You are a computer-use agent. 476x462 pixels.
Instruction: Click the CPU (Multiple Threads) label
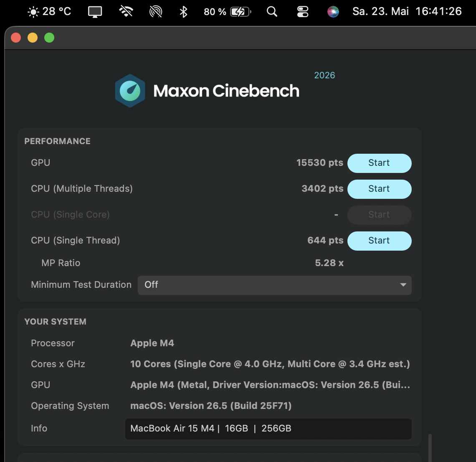[82, 189]
